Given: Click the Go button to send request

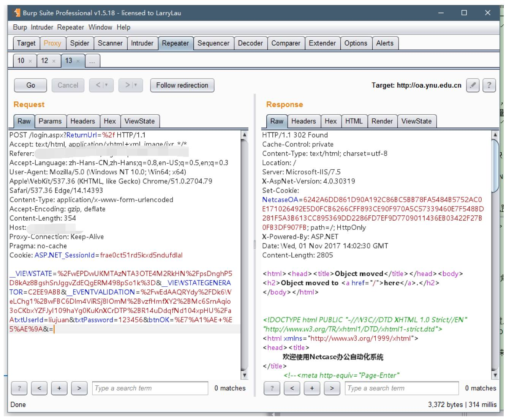Looking at the screenshot, I should click(31, 85).
